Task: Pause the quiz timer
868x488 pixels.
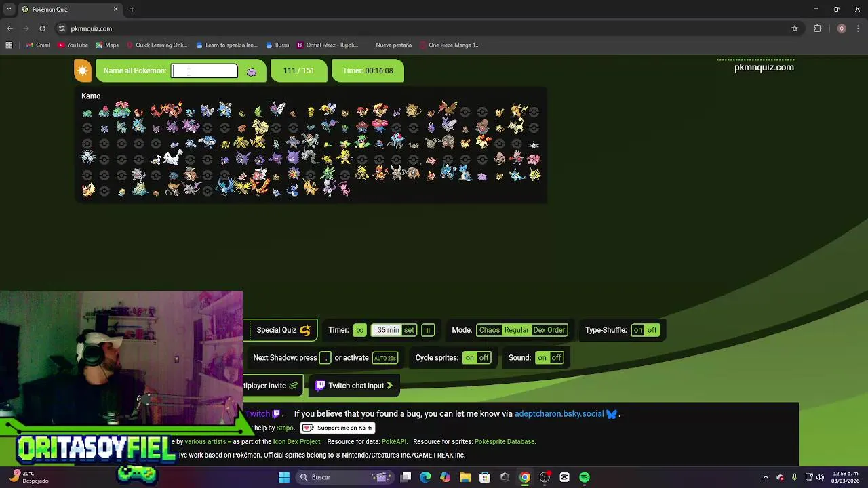Action: 428,330
